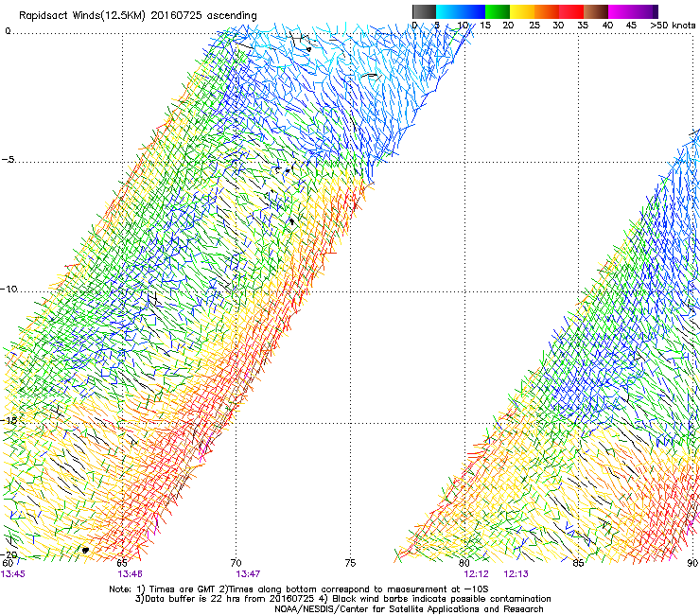Click the longitude label '70'
This screenshot has height=615, width=700.
(x=236, y=563)
